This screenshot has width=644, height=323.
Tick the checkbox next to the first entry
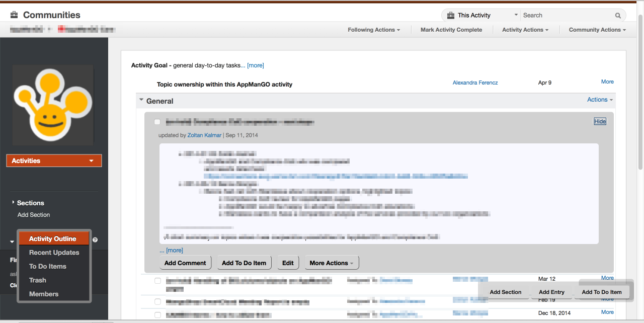[157, 122]
